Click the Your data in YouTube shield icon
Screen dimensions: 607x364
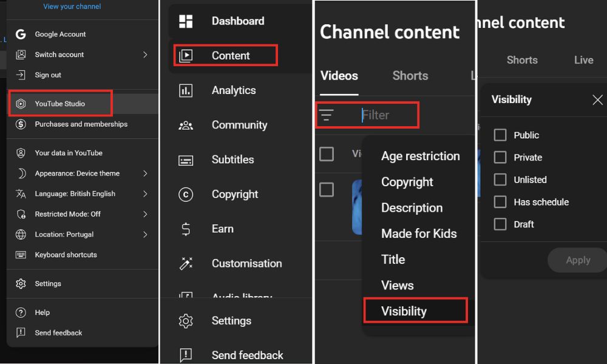point(21,153)
